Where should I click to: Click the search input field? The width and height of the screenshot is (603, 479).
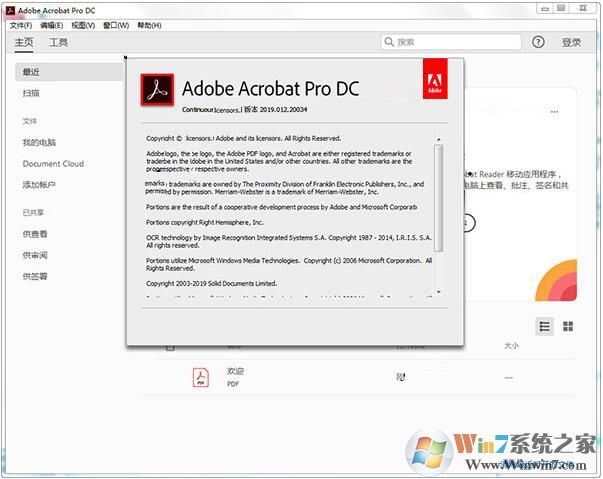[x=451, y=42]
